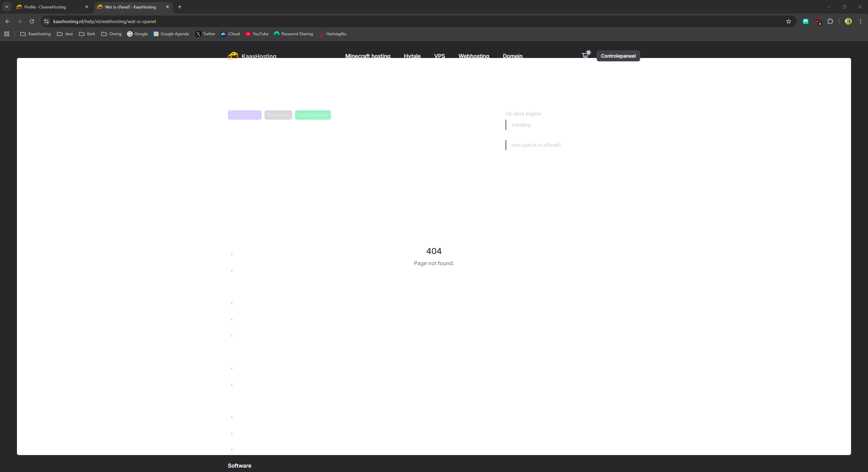
Task: Open the browser extensions puzzle icon
Action: click(830, 21)
